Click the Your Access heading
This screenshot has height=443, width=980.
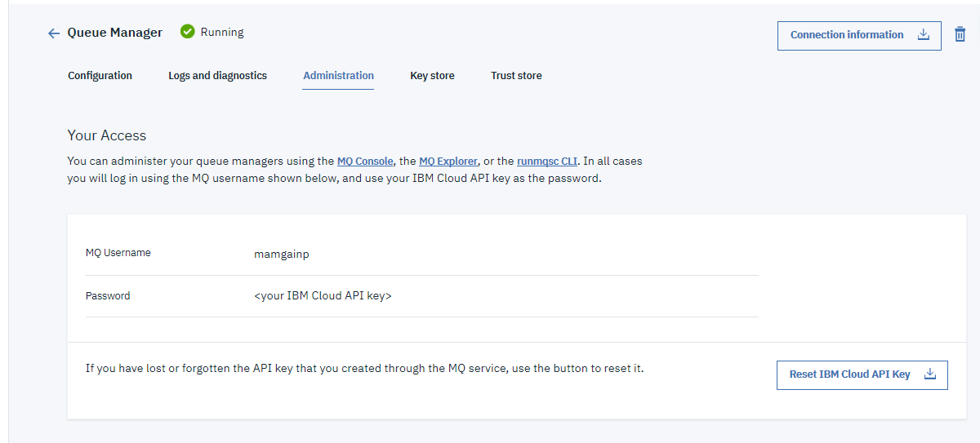[x=107, y=135]
